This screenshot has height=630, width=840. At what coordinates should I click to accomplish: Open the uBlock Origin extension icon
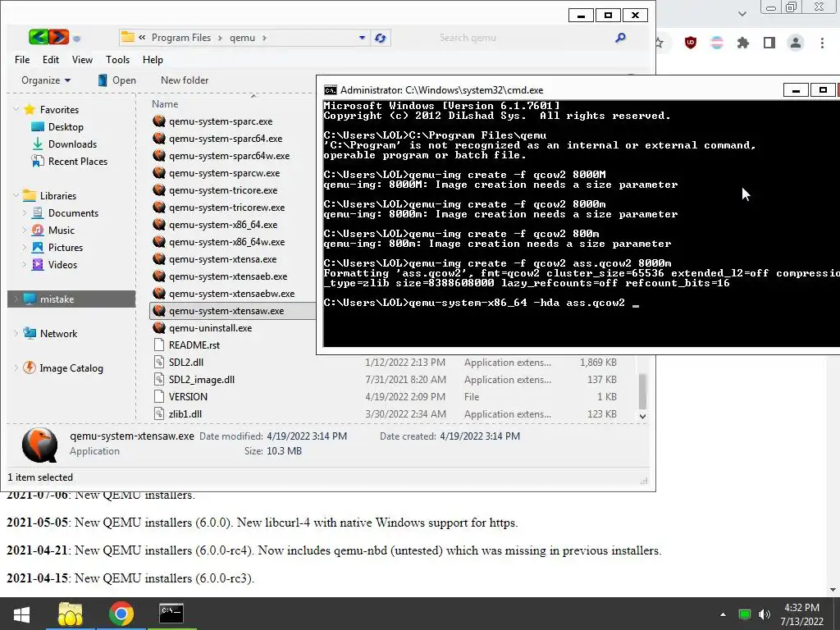(x=691, y=43)
